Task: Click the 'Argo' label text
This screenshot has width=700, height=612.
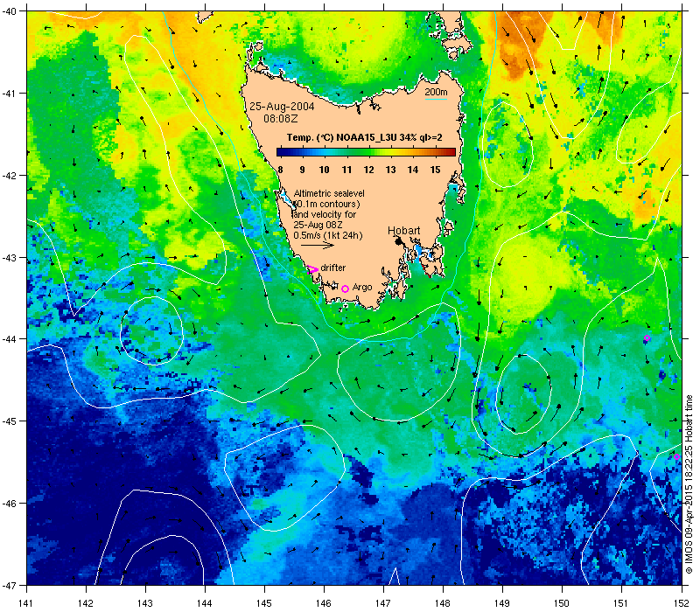Action: 362,288
